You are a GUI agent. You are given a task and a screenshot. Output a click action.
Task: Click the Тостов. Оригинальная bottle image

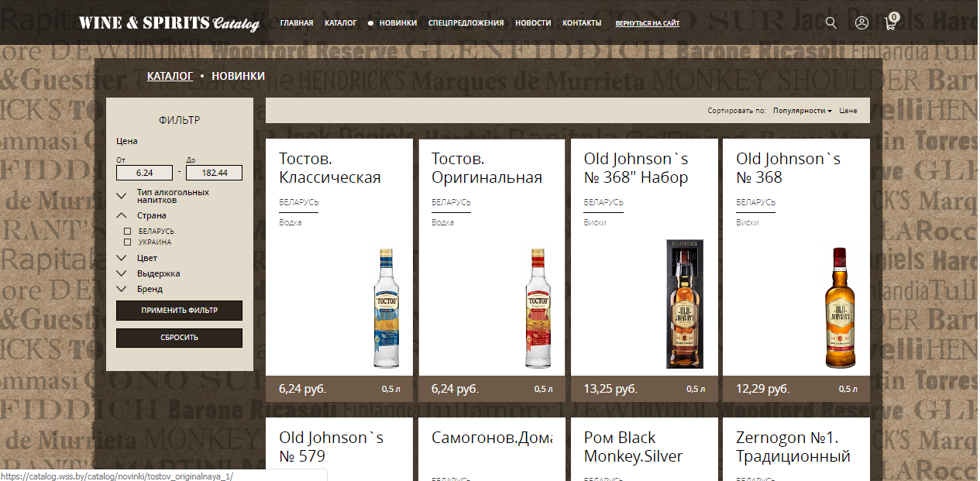538,308
